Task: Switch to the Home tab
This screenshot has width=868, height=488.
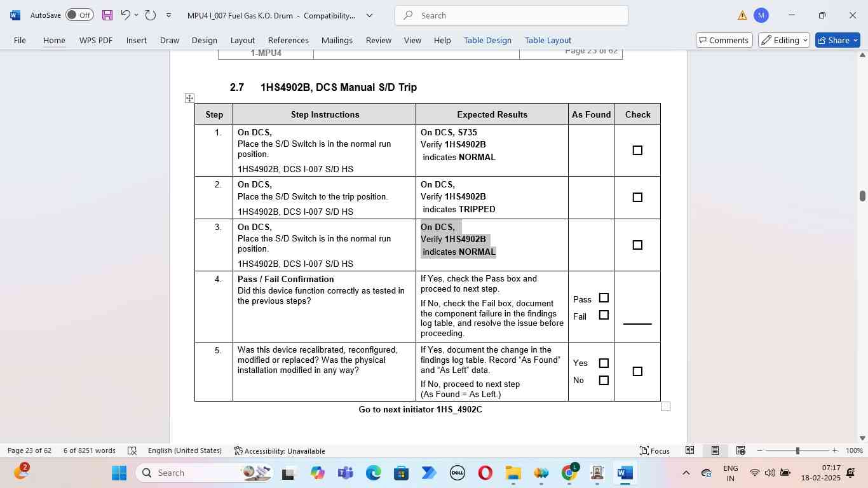Action: [x=54, y=40]
